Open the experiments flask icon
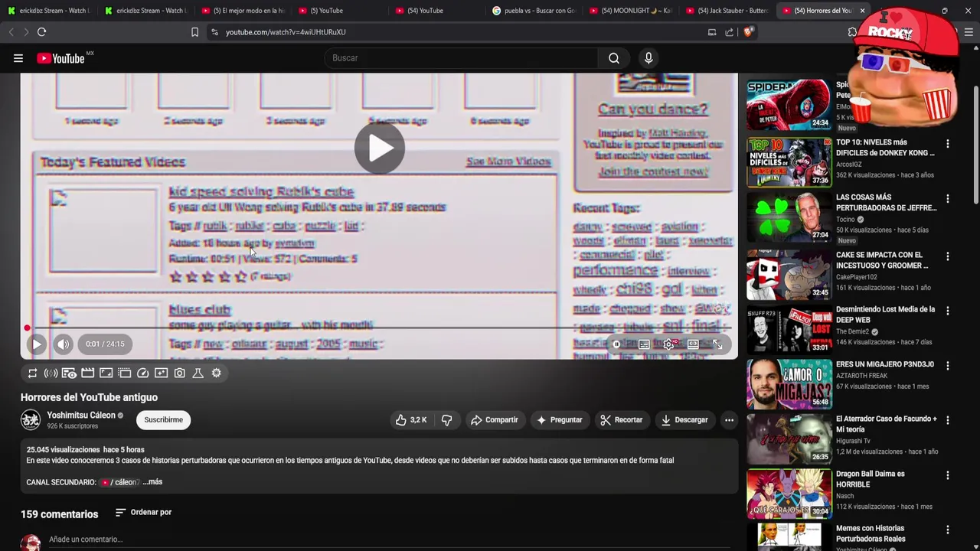Screen dimensions: 980x551 pyautogui.click(x=198, y=373)
